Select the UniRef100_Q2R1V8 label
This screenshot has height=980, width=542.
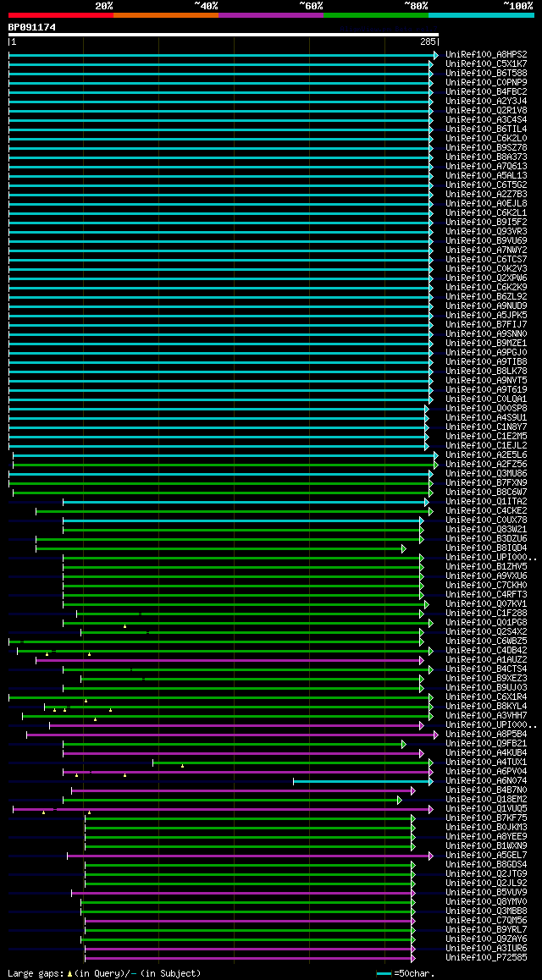click(486, 111)
